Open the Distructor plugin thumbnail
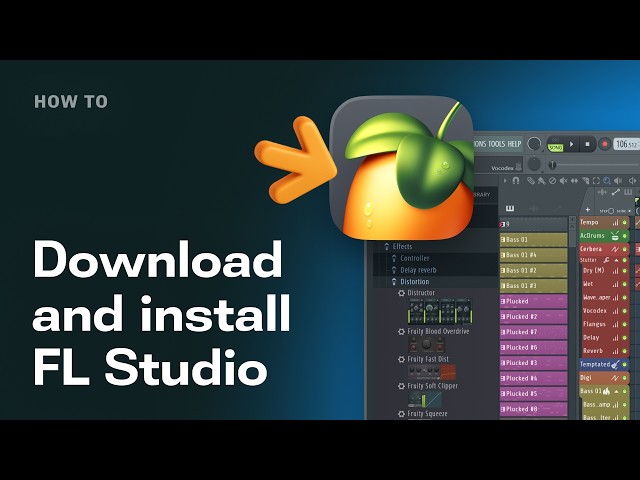 pyautogui.click(x=440, y=312)
